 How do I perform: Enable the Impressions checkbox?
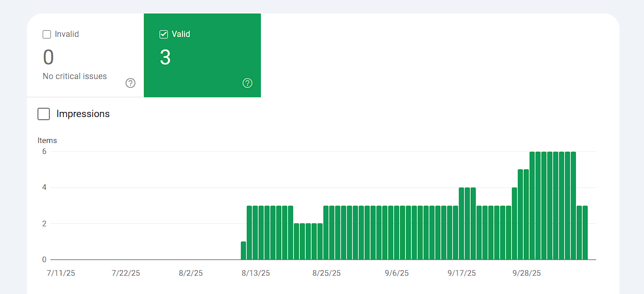44,114
